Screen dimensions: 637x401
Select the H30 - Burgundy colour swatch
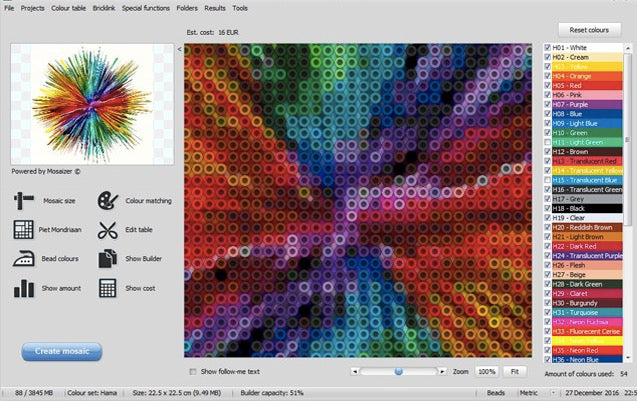[x=587, y=303]
